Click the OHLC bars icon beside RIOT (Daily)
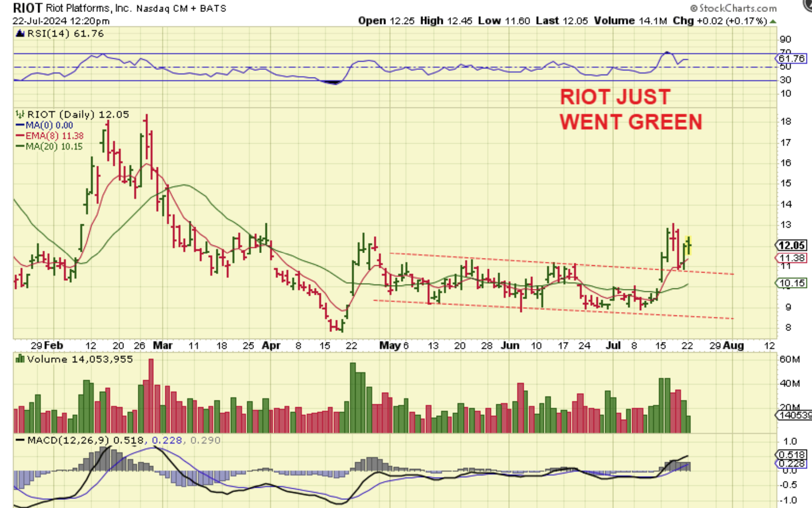Image resolution: width=812 pixels, height=508 pixels. click(x=20, y=114)
